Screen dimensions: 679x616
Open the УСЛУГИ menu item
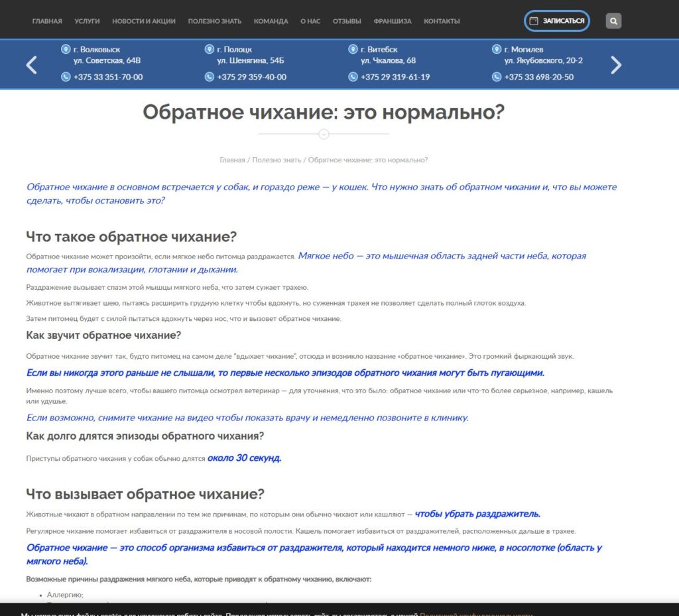[x=87, y=21]
